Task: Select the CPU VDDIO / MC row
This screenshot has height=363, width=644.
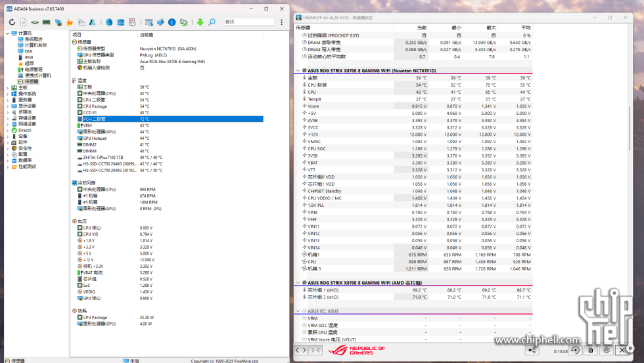Action: coord(414,198)
